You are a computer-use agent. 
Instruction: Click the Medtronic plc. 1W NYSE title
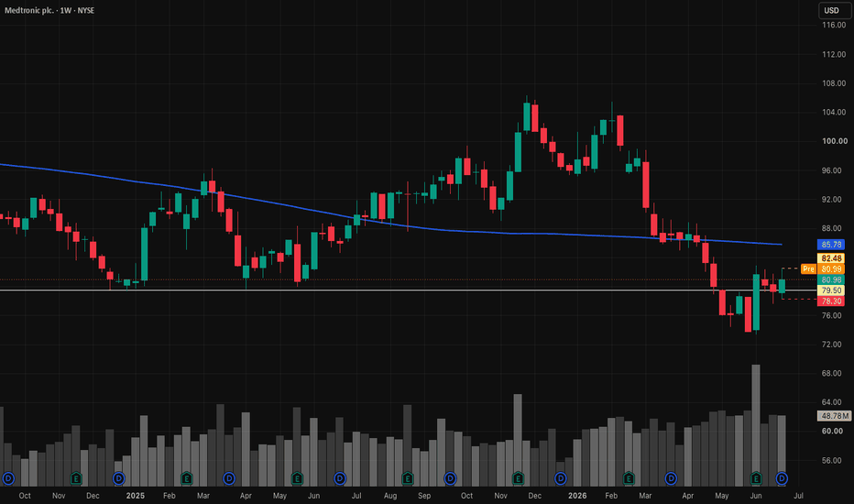point(49,10)
